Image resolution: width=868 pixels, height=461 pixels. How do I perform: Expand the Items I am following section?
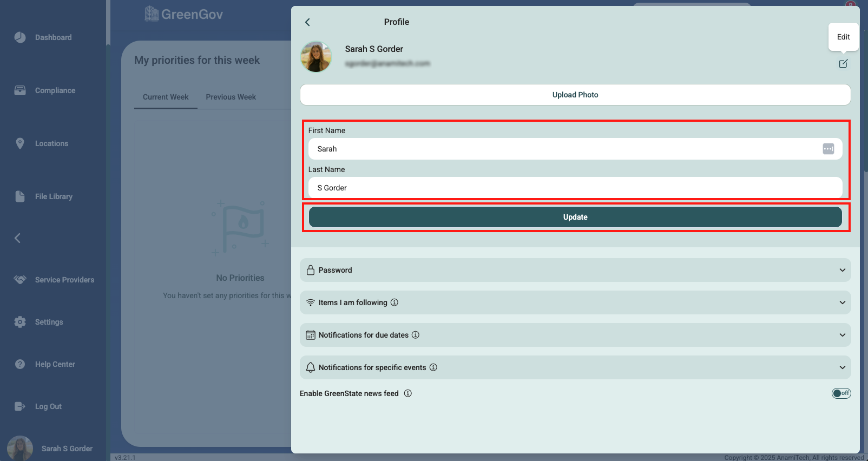point(575,302)
